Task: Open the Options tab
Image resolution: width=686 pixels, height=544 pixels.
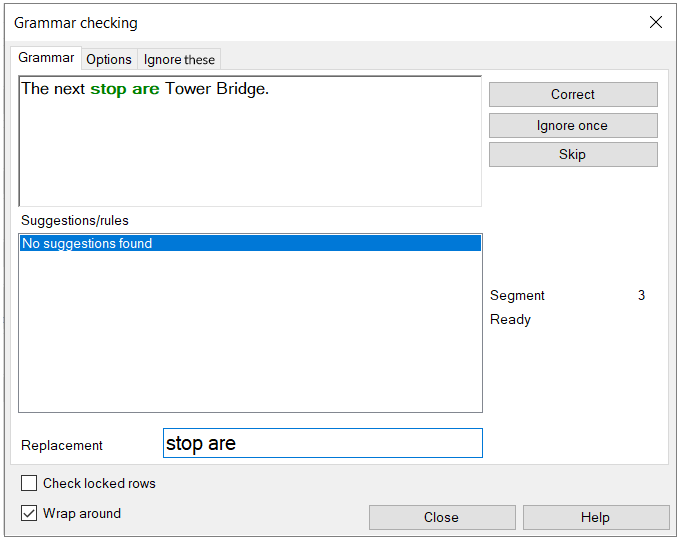Action: (x=109, y=59)
